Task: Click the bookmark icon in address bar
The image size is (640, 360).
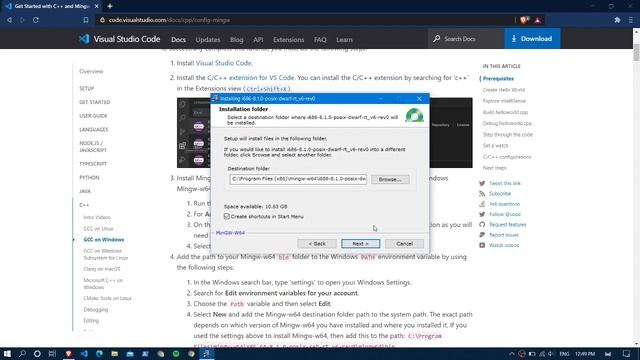Action: pyautogui.click(x=86, y=20)
